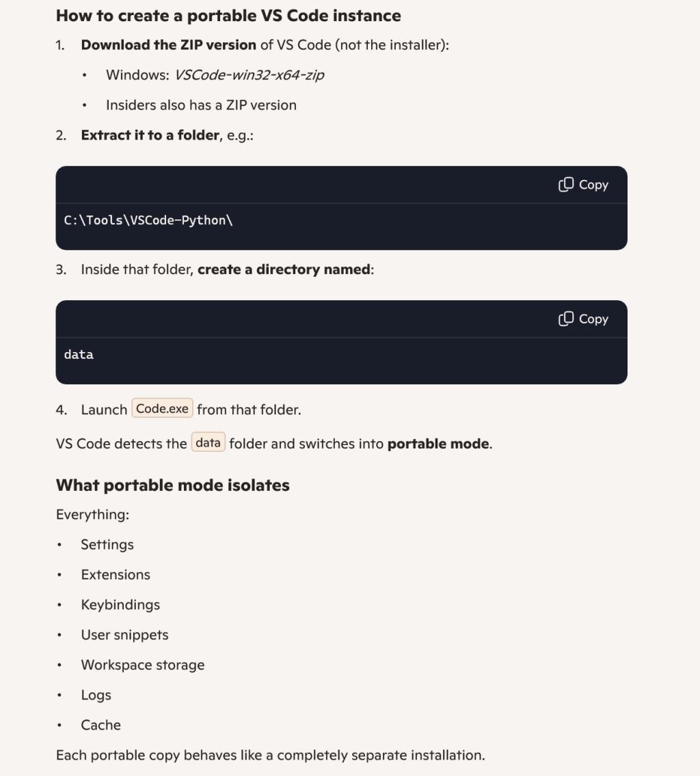Click the 'Settings' bullet item
The height and width of the screenshot is (776, 700).
[x=107, y=545]
